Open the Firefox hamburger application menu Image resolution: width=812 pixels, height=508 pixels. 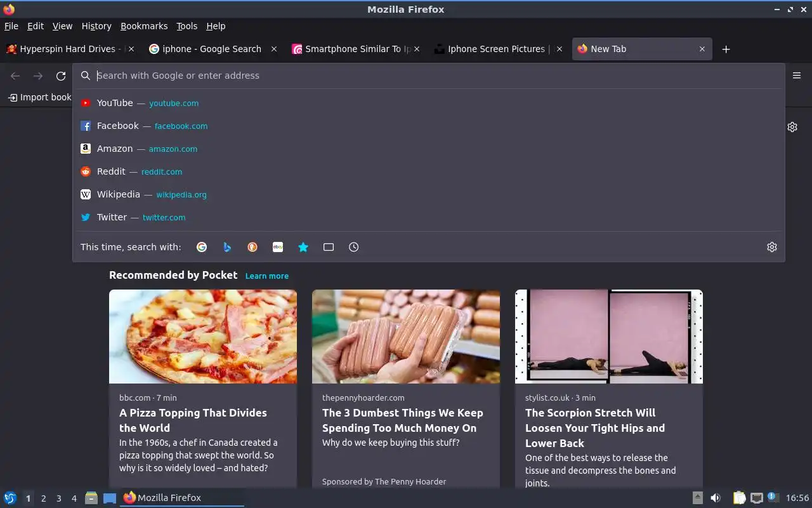[797, 76]
